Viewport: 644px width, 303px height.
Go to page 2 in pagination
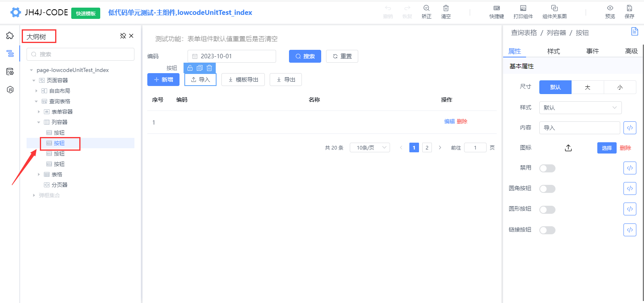pos(427,147)
